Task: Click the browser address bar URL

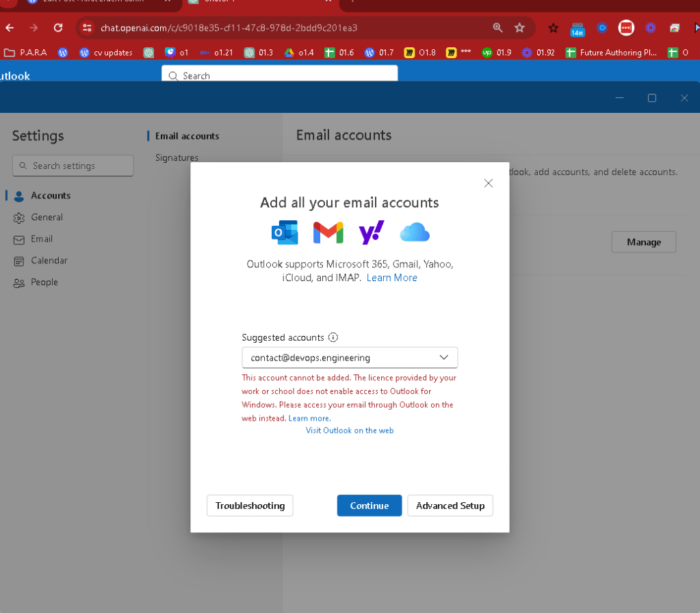Action: coord(229,27)
